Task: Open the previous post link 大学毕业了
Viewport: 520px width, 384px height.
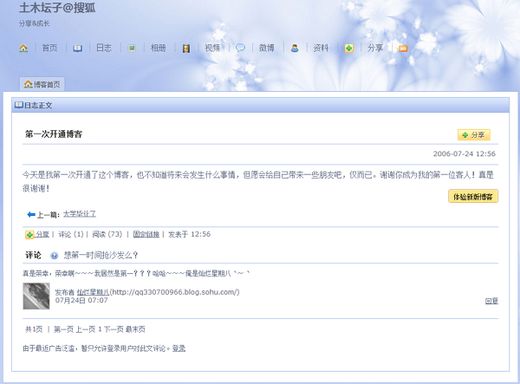Action: [80, 214]
